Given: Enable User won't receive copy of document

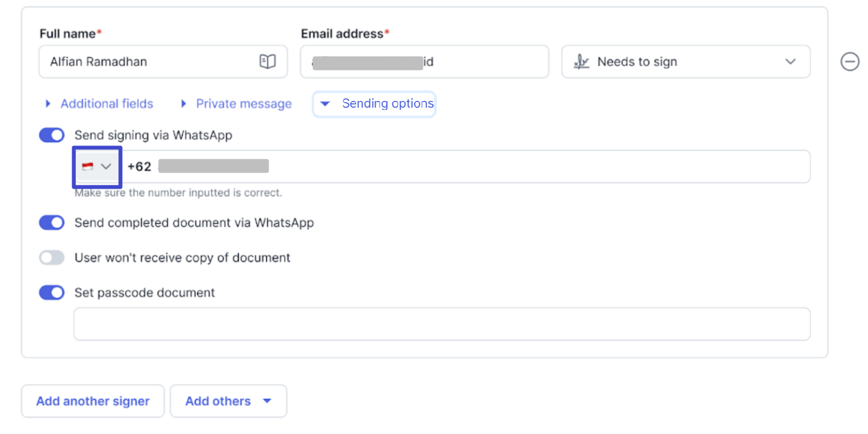Looking at the screenshot, I should click(52, 258).
